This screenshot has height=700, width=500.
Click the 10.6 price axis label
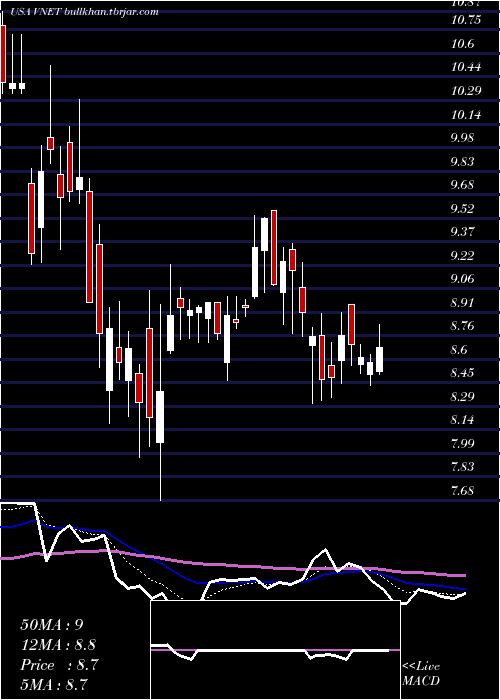click(x=462, y=44)
